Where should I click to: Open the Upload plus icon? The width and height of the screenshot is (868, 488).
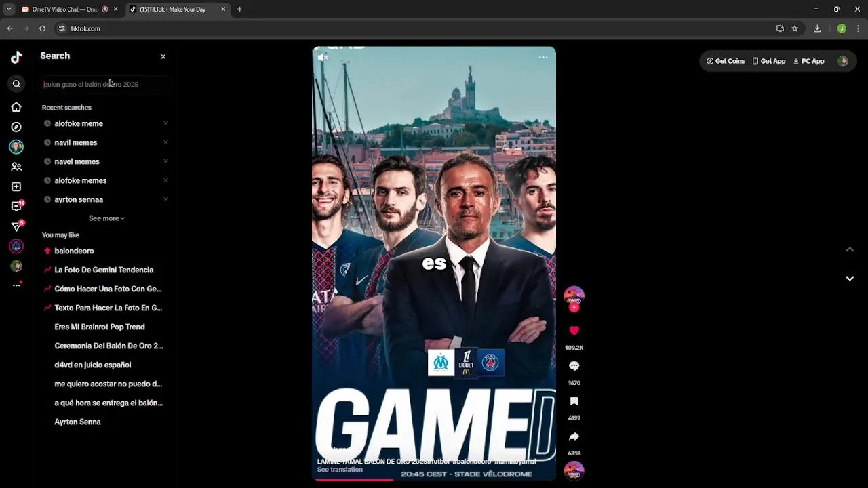[x=16, y=186]
